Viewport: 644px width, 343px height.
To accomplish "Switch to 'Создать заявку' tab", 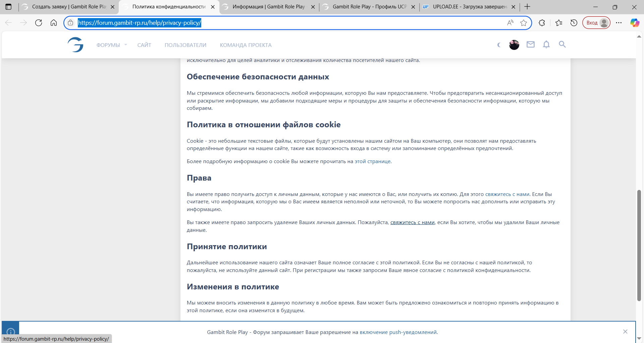I will tap(69, 7).
